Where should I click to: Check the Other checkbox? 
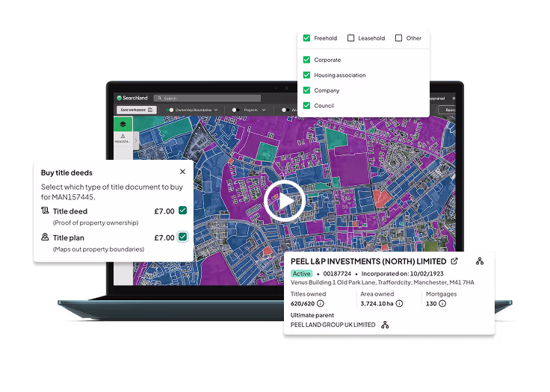[398, 38]
